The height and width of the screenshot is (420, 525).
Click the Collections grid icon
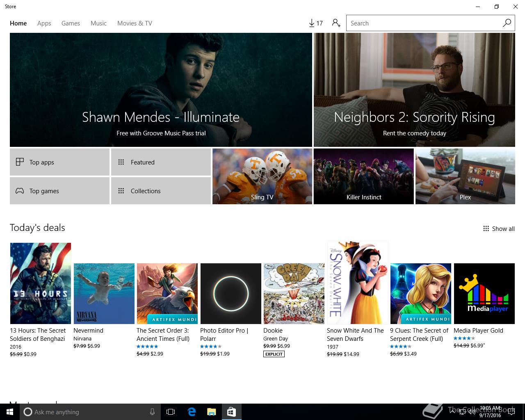[121, 191]
